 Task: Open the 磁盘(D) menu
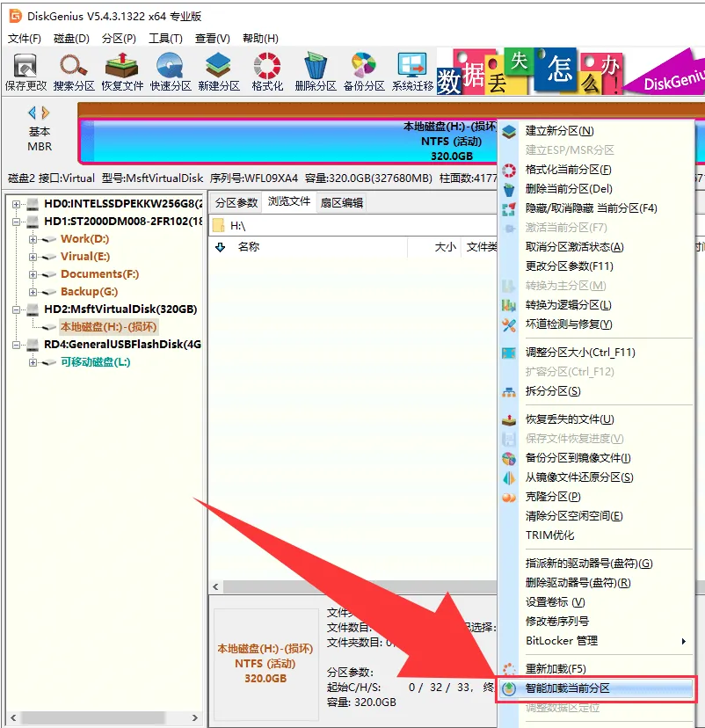71,39
